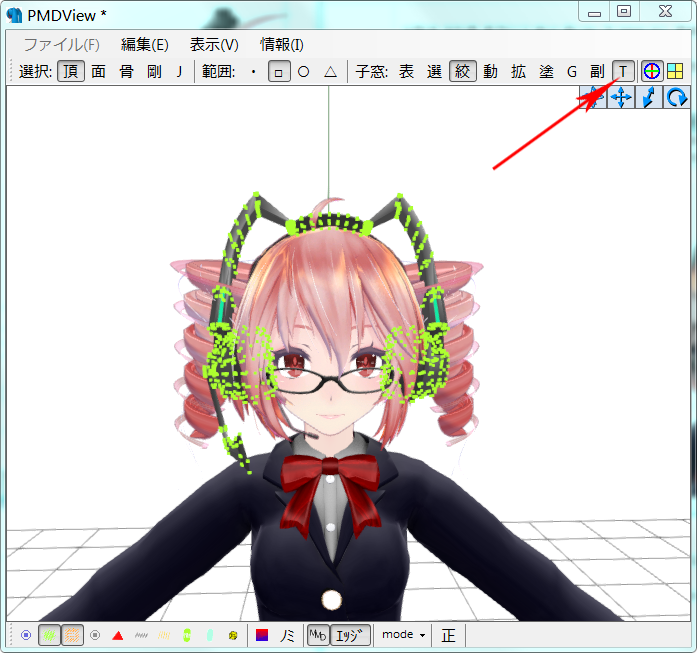697x653 pixels.
Task: Click the yellow joint icon
Action: point(233,636)
